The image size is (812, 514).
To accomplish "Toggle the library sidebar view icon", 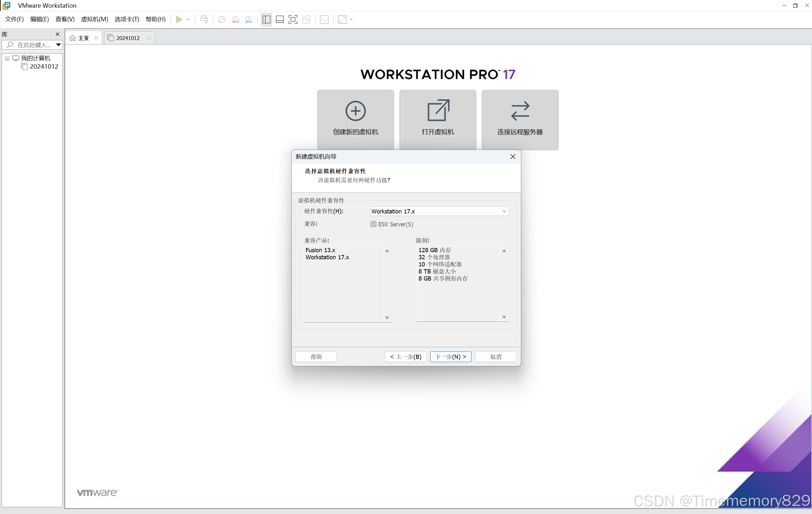I will pyautogui.click(x=266, y=20).
